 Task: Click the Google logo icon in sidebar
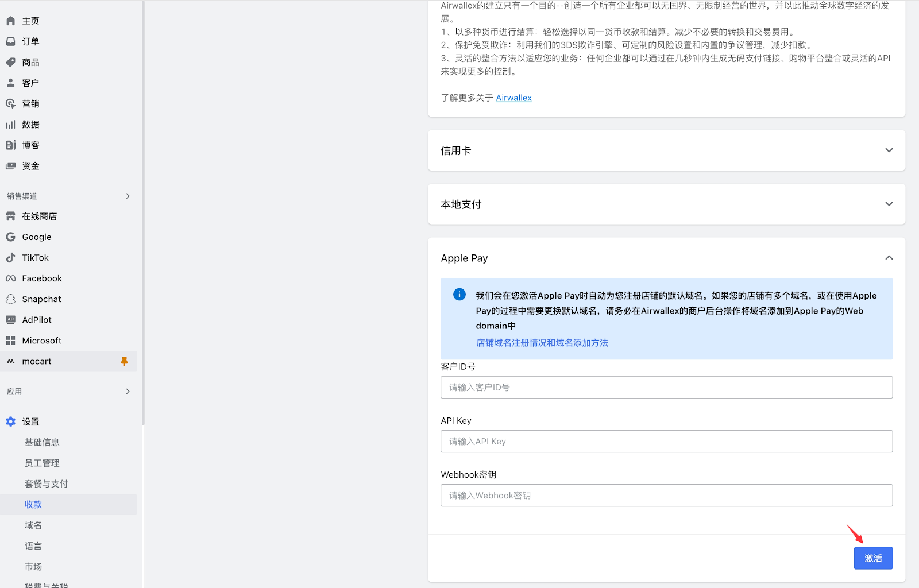click(x=10, y=237)
